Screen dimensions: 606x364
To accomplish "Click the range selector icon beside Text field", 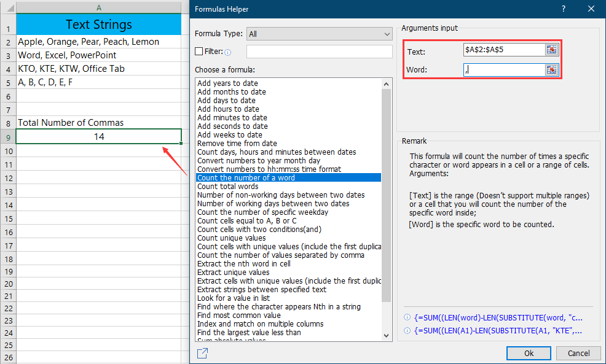I will click(x=552, y=50).
